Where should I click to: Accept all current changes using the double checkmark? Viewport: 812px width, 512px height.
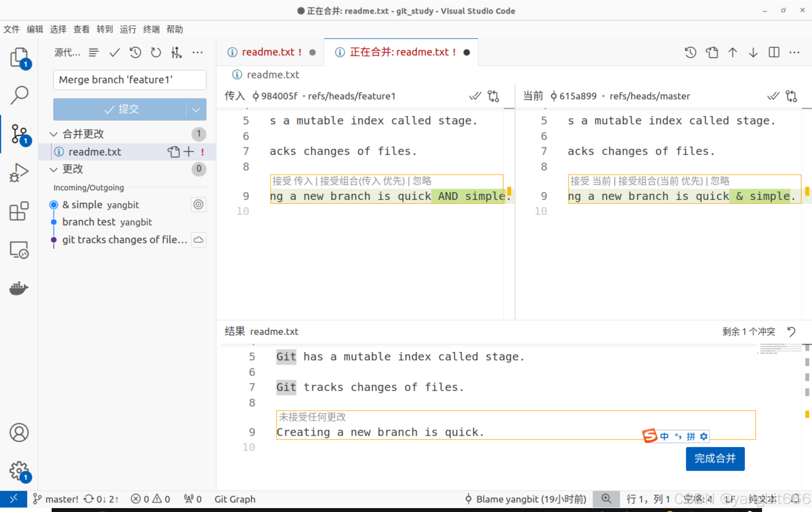[773, 96]
